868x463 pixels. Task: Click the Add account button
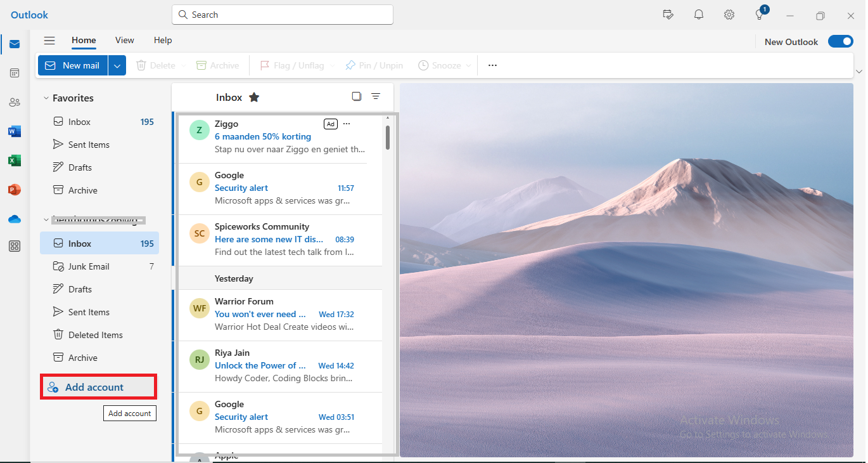pyautogui.click(x=98, y=387)
